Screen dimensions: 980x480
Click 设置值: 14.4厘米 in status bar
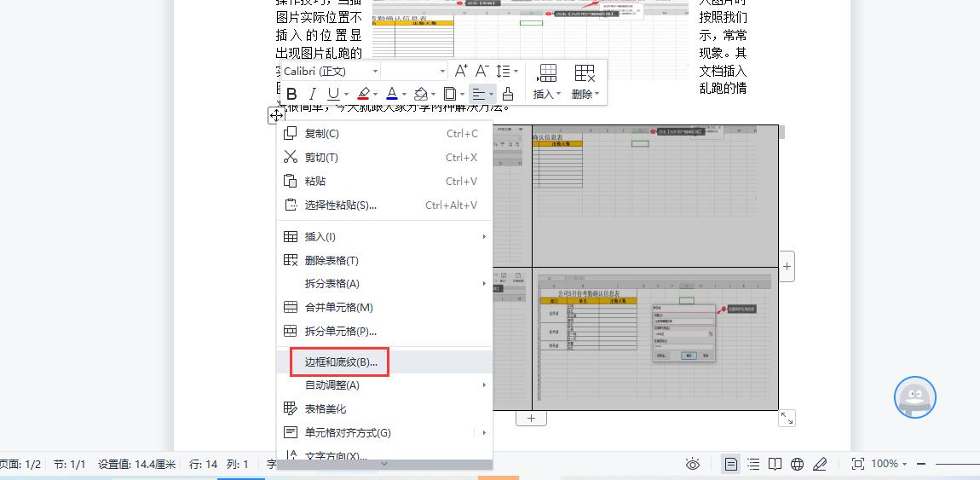point(137,465)
